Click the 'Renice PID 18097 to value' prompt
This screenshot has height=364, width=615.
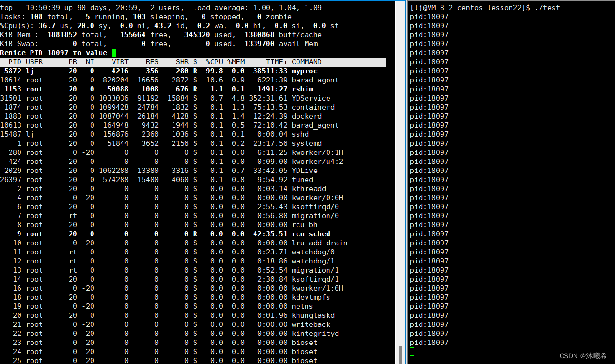pyautogui.click(x=53, y=53)
